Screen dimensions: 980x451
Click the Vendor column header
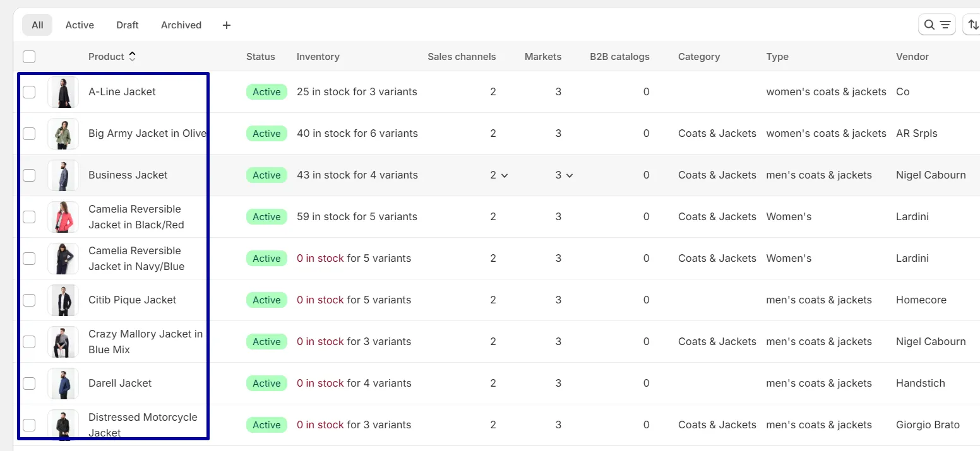tap(912, 57)
